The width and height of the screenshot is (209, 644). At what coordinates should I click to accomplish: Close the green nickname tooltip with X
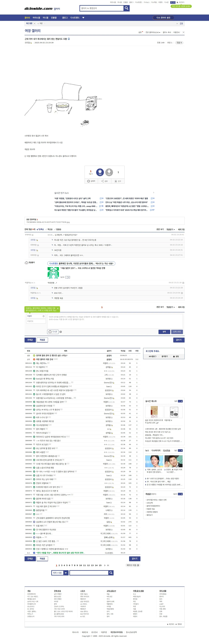(58, 308)
